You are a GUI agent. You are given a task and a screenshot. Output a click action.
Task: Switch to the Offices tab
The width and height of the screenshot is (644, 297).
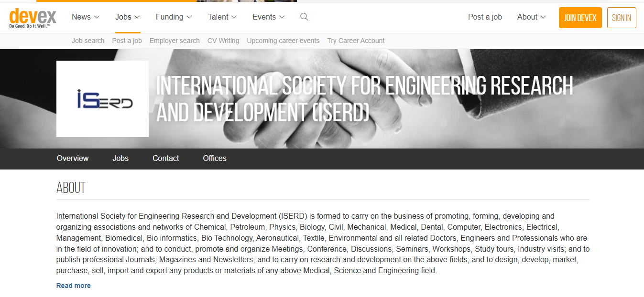pos(215,159)
